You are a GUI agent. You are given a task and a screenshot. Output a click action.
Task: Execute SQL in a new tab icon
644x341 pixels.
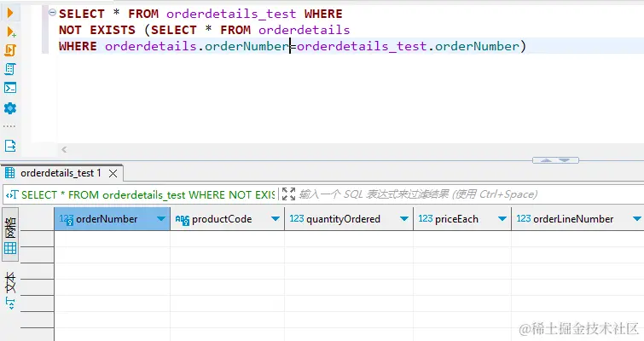click(x=11, y=32)
